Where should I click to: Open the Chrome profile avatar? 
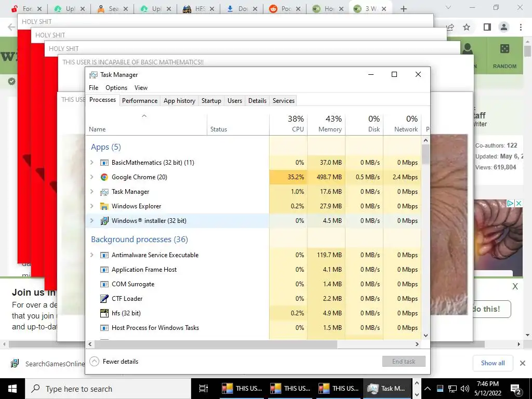coord(504,27)
